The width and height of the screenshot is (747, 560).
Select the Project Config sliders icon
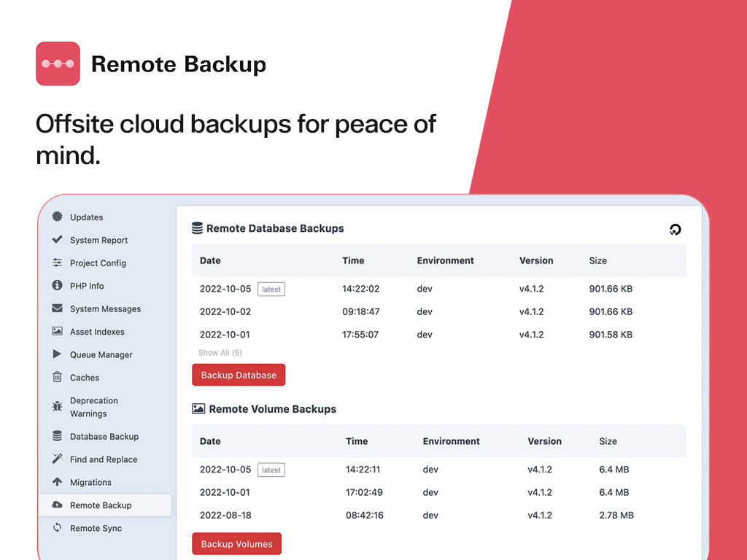(56, 262)
